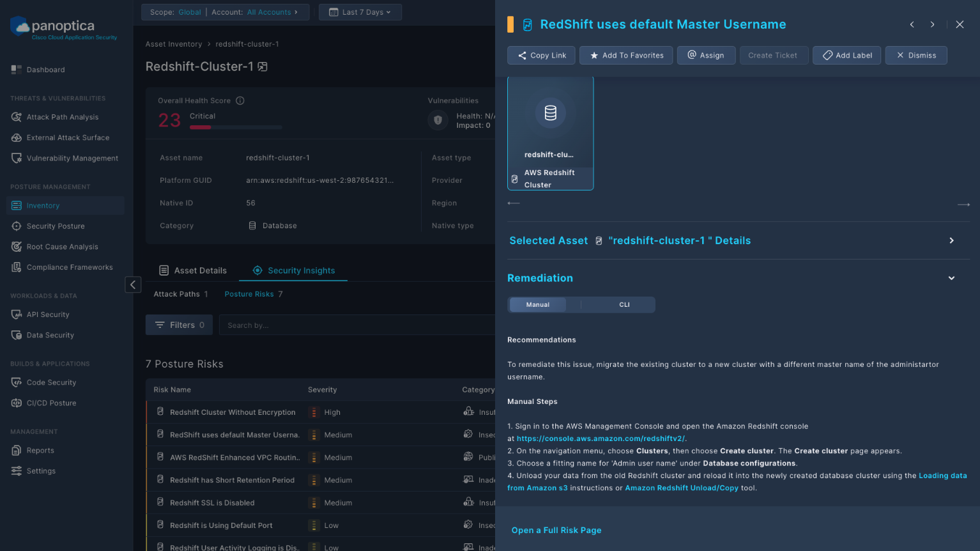Select the Manual remediation toggle
Screen dimensions: 980x551
pos(537,305)
